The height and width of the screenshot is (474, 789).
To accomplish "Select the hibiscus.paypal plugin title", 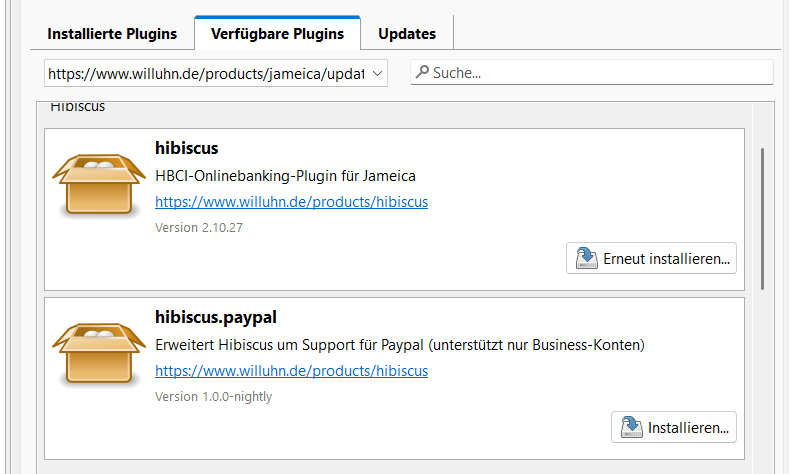I will click(x=216, y=317).
